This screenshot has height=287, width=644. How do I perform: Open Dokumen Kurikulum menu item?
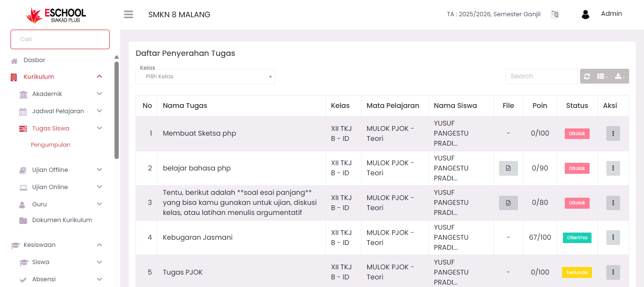62,220
